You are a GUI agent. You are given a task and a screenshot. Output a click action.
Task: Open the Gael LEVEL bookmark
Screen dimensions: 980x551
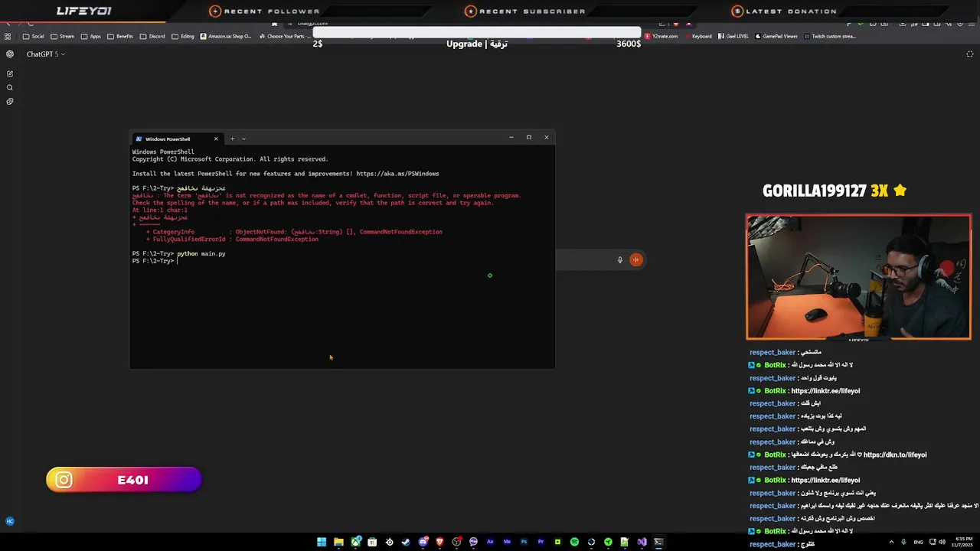click(733, 36)
